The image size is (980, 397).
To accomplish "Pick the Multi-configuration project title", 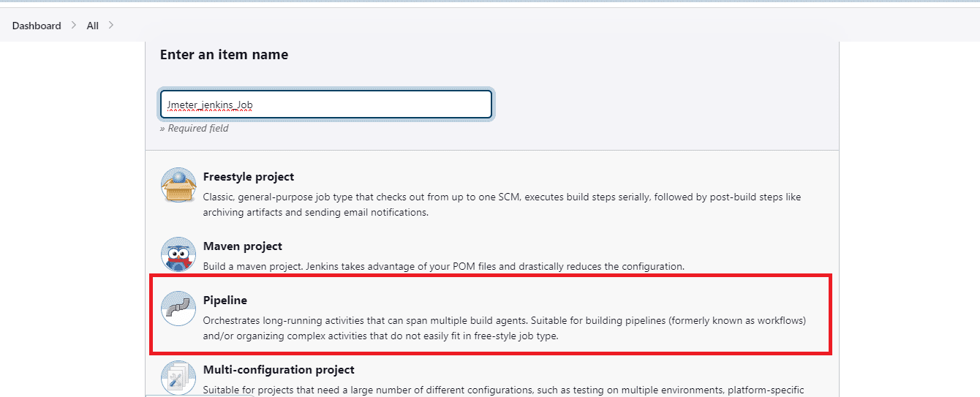I will click(279, 370).
